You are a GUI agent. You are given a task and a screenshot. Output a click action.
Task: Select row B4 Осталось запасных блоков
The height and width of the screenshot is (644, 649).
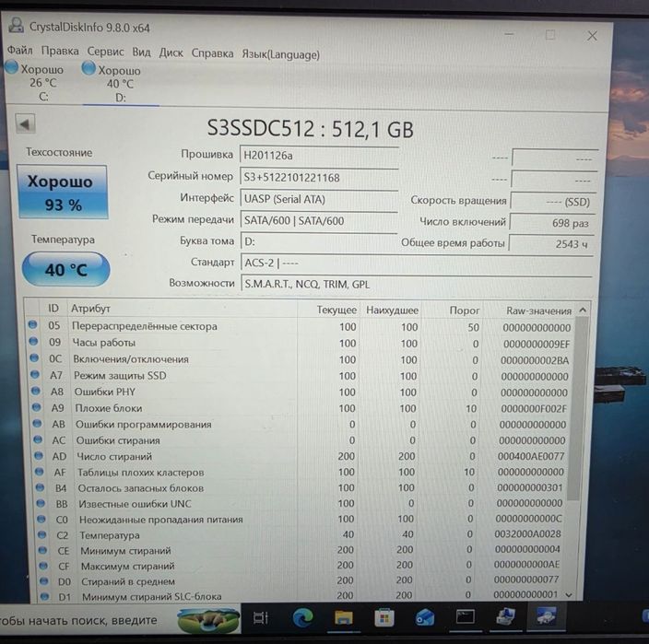301,488
